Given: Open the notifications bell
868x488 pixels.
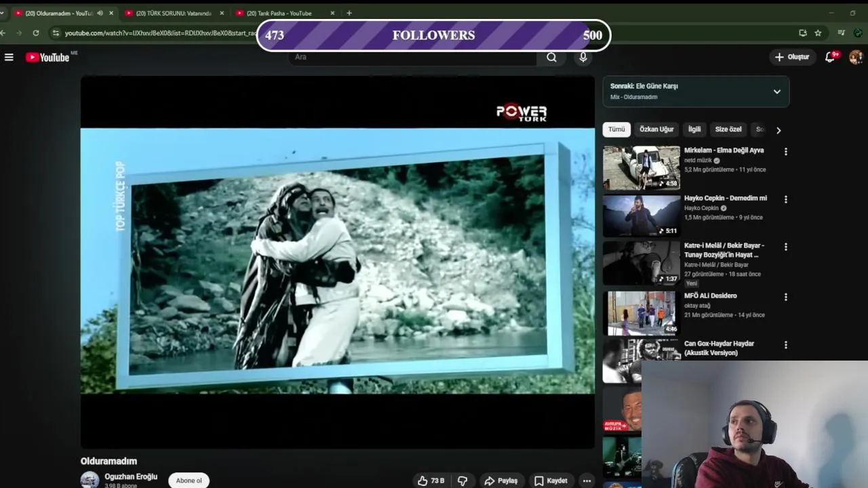Looking at the screenshot, I should coord(830,57).
